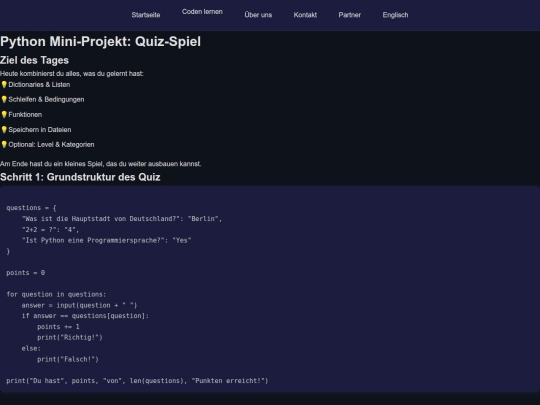
Task: Click the code line print("Falsch!")
Action: coord(68,359)
